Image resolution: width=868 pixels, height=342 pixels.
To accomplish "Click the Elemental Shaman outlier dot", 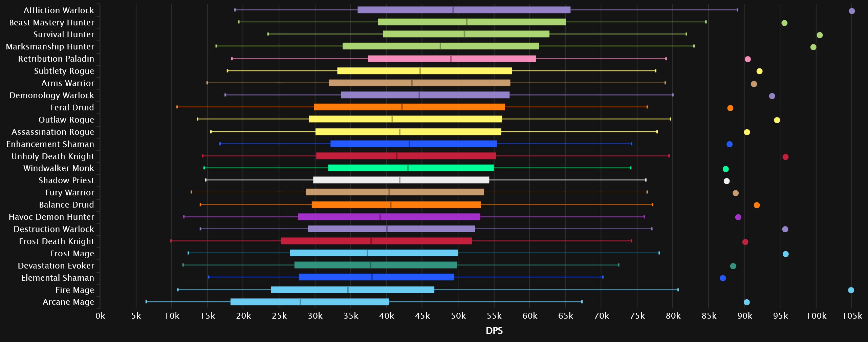I will 723,278.
